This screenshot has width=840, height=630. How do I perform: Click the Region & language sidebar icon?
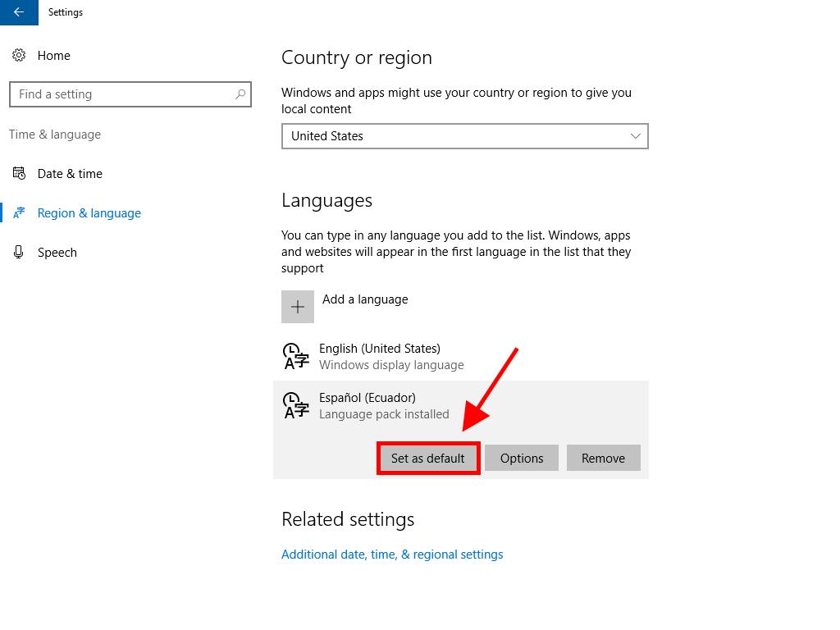point(18,212)
